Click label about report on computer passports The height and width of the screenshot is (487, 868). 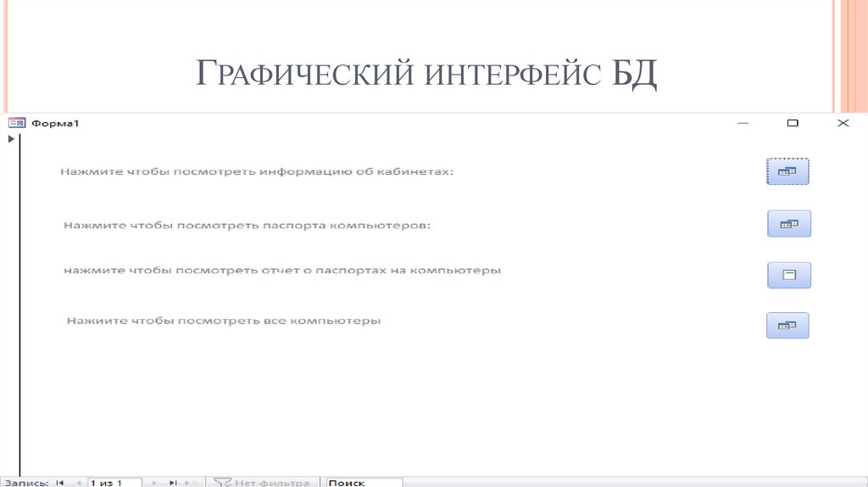[282, 271]
